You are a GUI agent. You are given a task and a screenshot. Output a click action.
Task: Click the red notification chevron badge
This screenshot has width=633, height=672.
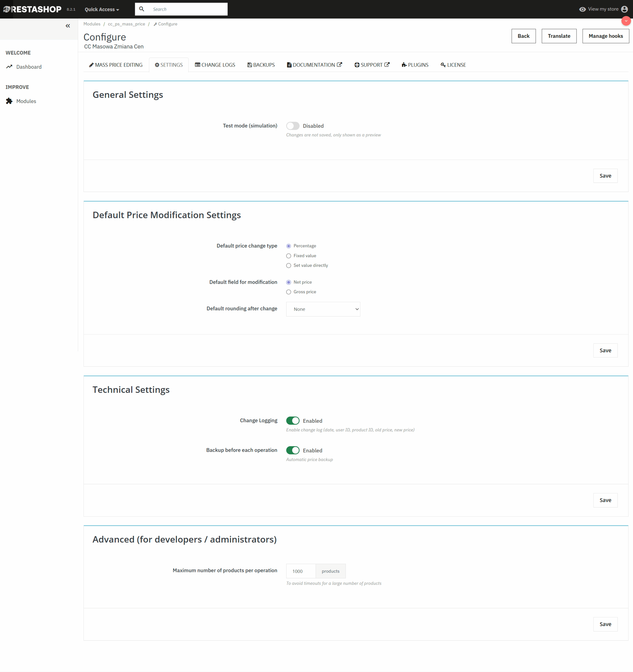pos(626,21)
